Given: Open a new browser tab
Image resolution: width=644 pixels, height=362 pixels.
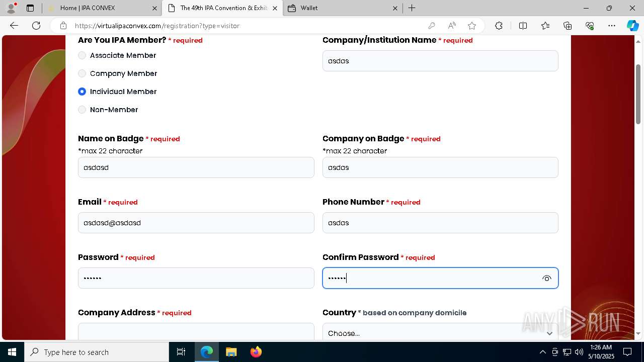Looking at the screenshot, I should [x=412, y=8].
